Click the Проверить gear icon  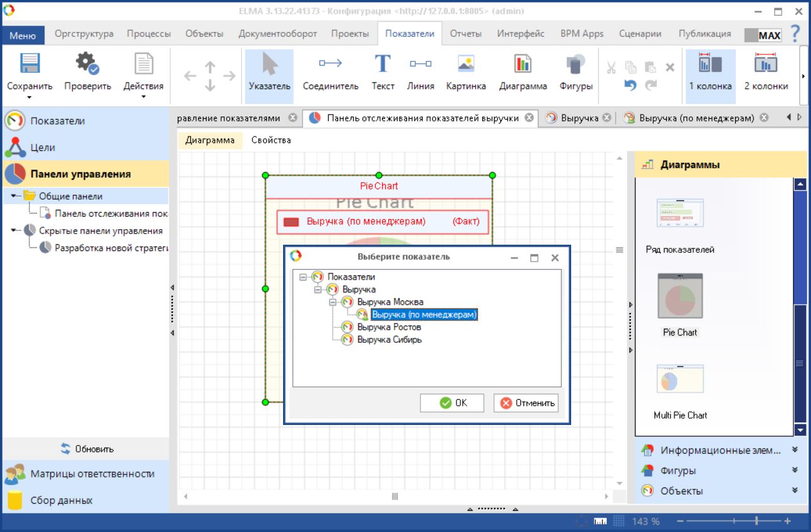pos(87,64)
